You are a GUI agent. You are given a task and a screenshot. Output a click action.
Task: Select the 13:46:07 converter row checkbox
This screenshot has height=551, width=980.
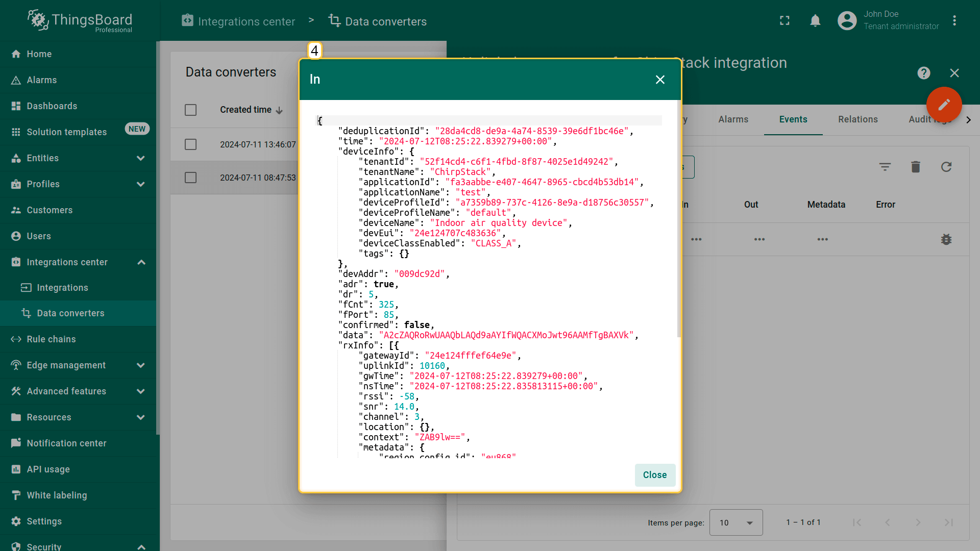click(190, 144)
